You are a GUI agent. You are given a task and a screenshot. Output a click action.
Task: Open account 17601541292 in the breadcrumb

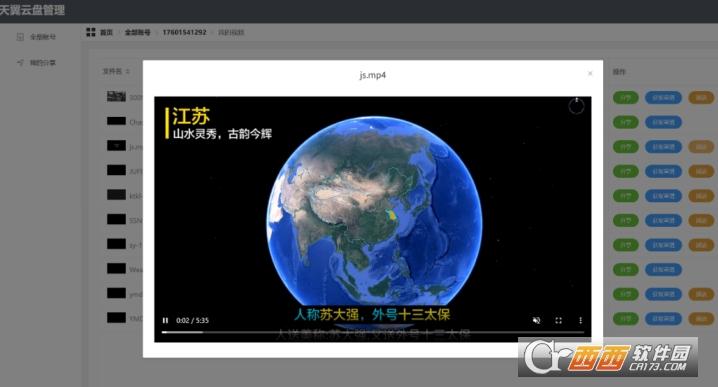[185, 33]
